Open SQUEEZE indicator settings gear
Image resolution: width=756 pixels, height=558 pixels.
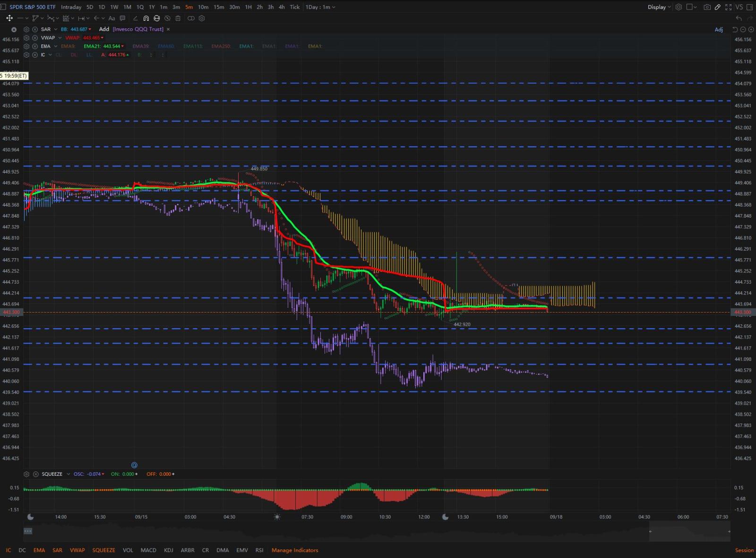coord(27,474)
